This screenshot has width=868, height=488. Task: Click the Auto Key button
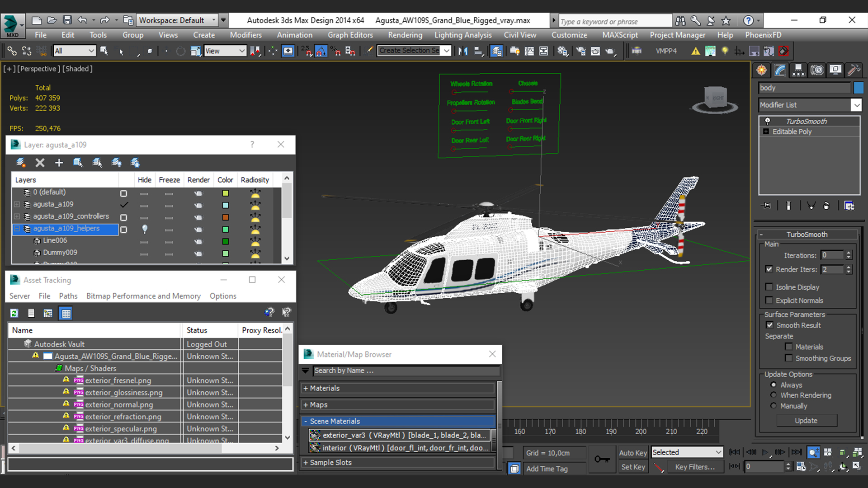tap(632, 453)
